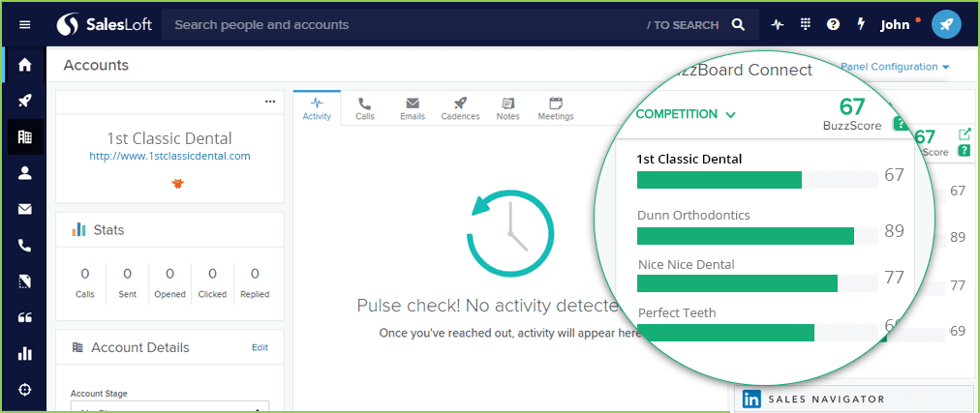Click the Replied count in Stats
Screen dimensions: 980x413
[x=255, y=274]
